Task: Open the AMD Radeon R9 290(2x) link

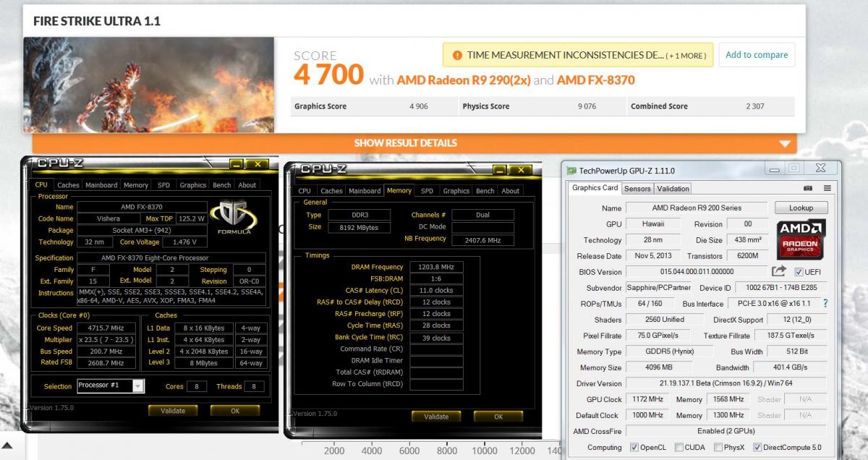Action: 464,80
